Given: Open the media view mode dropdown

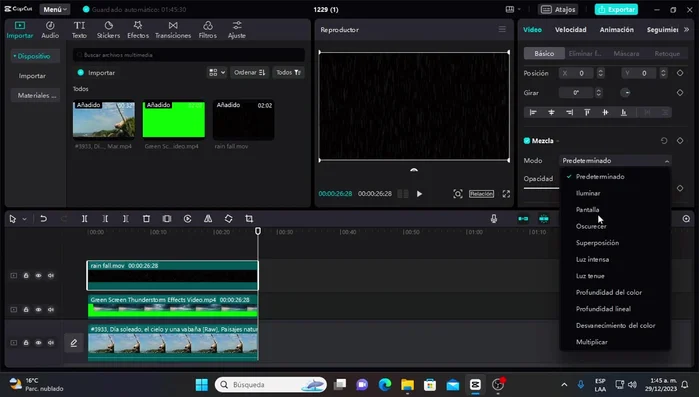Looking at the screenshot, I should (x=217, y=72).
